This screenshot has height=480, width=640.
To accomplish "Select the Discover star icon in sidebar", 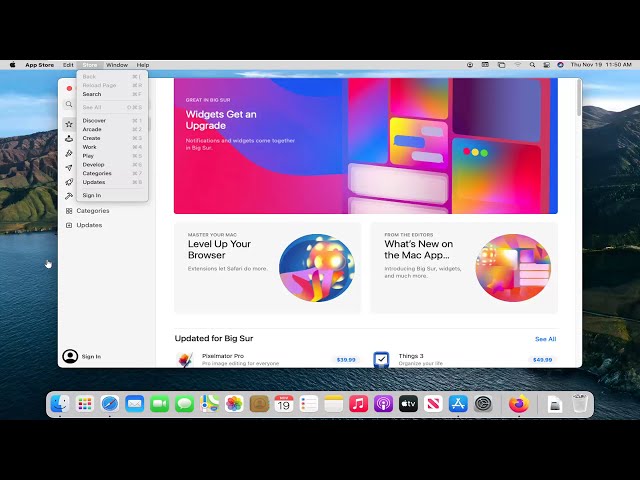I will 69,124.
